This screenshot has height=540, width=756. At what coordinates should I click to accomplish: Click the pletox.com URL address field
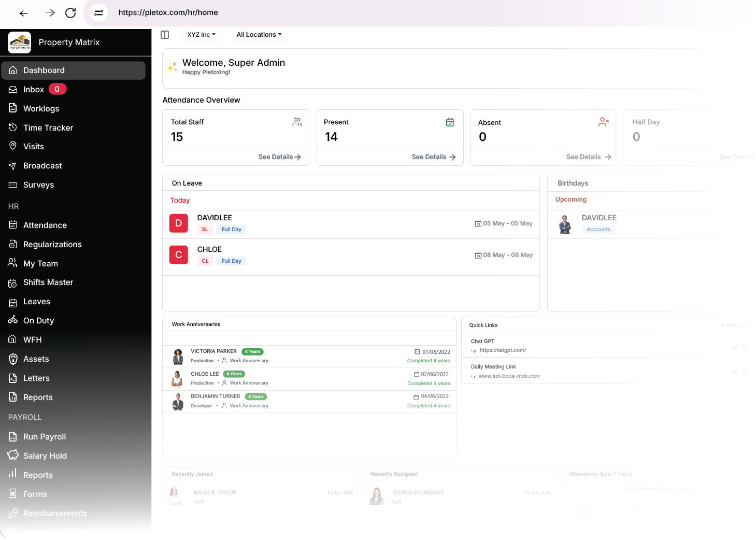[x=168, y=12]
